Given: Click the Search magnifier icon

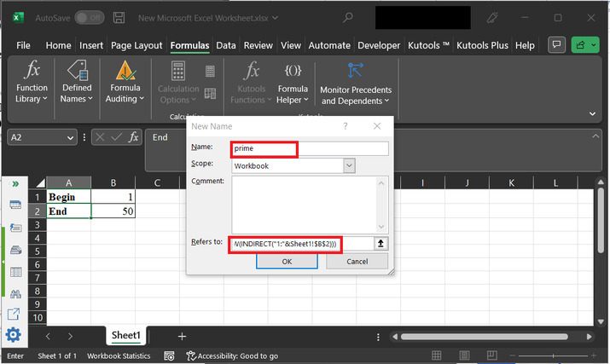Looking at the screenshot, I should tap(348, 18).
